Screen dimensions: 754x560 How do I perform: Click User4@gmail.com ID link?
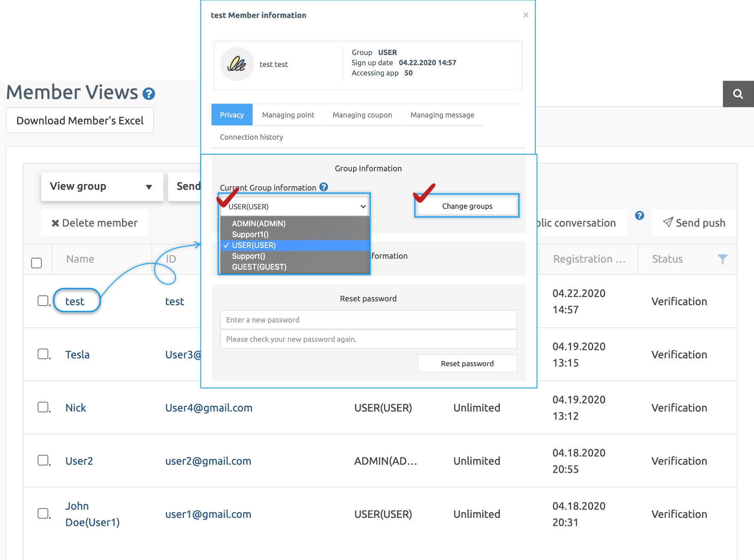click(209, 408)
